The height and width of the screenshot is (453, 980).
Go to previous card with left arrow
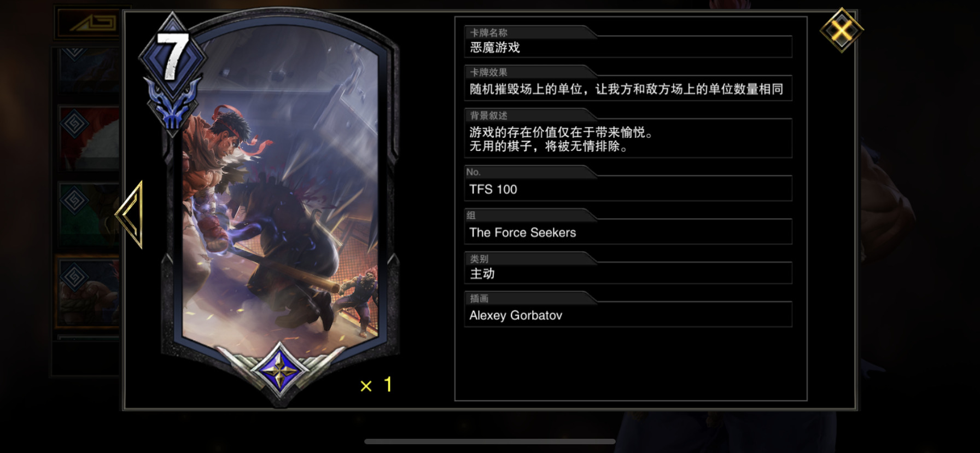pos(131,214)
